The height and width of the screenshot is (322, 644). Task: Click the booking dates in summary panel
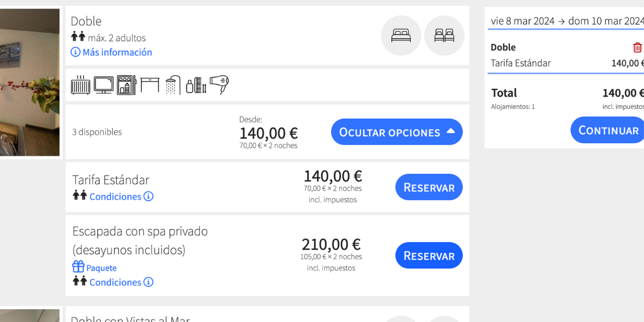click(x=567, y=21)
